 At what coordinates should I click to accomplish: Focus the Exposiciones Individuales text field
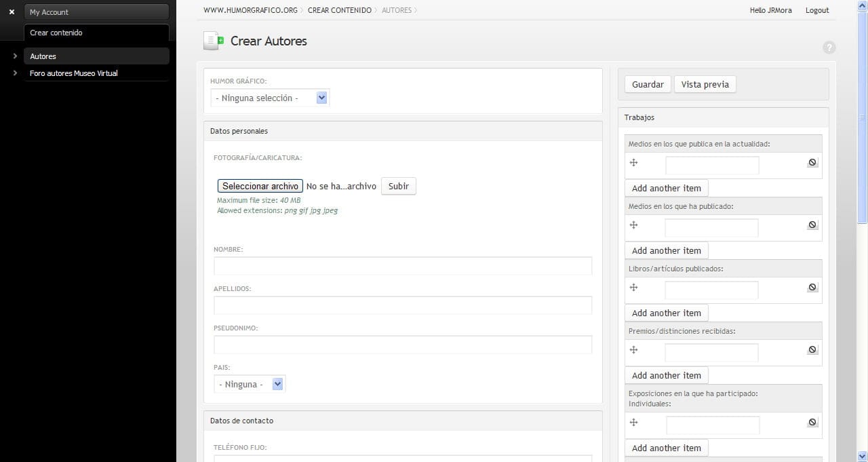click(713, 425)
